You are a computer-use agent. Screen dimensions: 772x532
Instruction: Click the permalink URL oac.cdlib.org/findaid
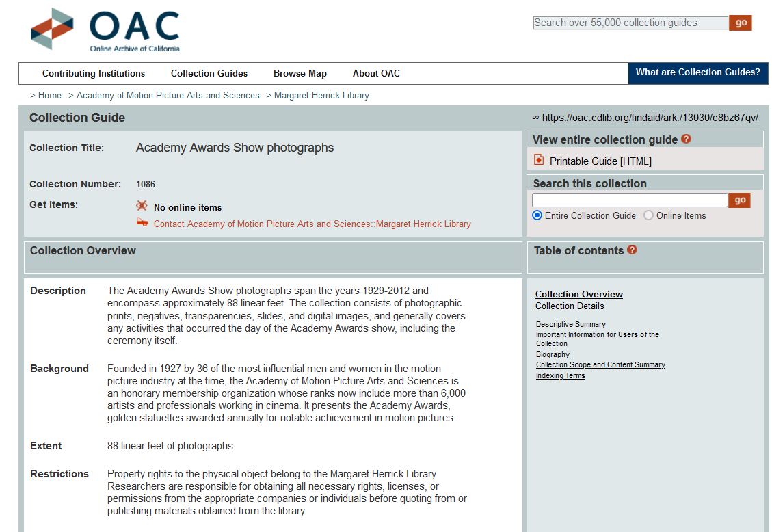click(650, 118)
